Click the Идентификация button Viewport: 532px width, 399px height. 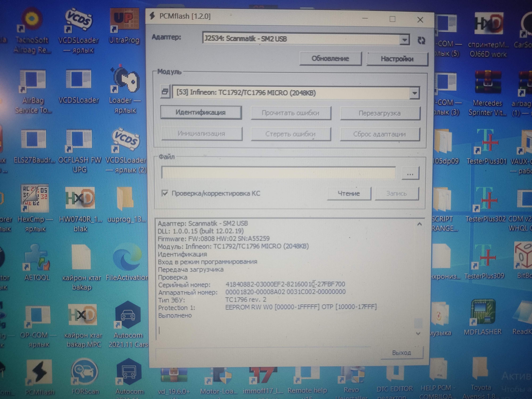pyautogui.click(x=201, y=113)
